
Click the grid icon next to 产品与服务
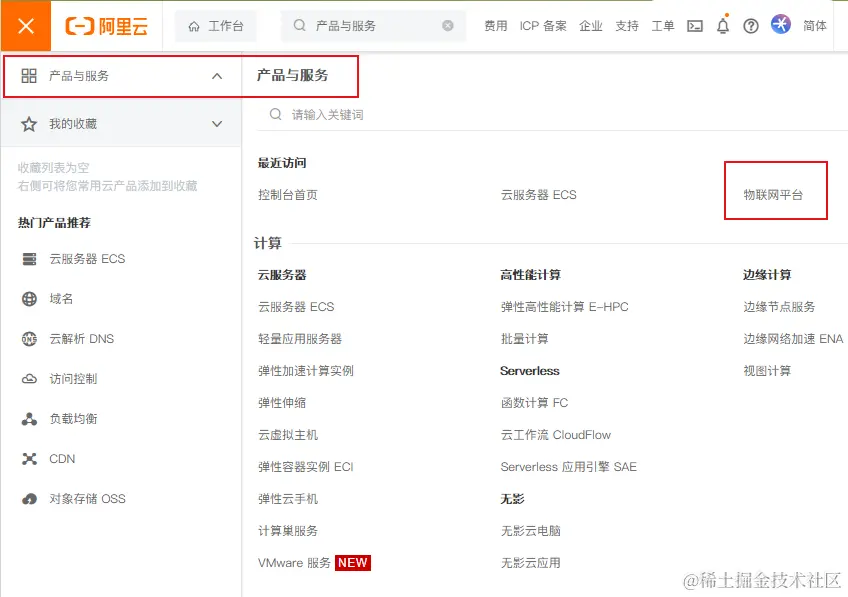coord(29,76)
